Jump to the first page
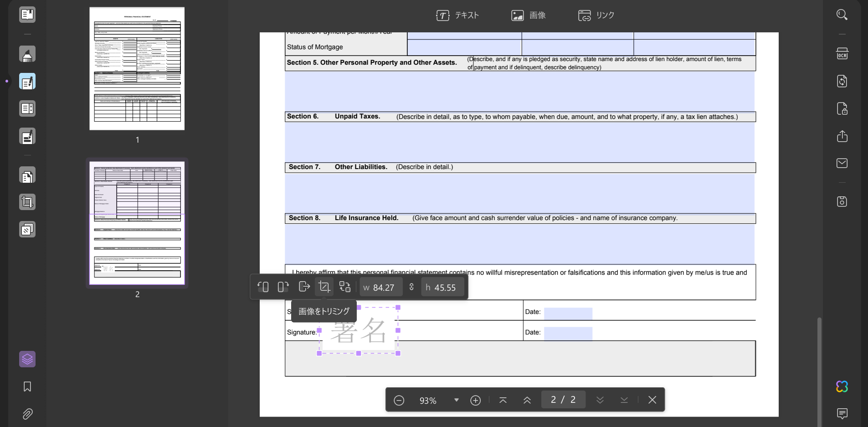The width and height of the screenshot is (868, 427). pos(503,400)
